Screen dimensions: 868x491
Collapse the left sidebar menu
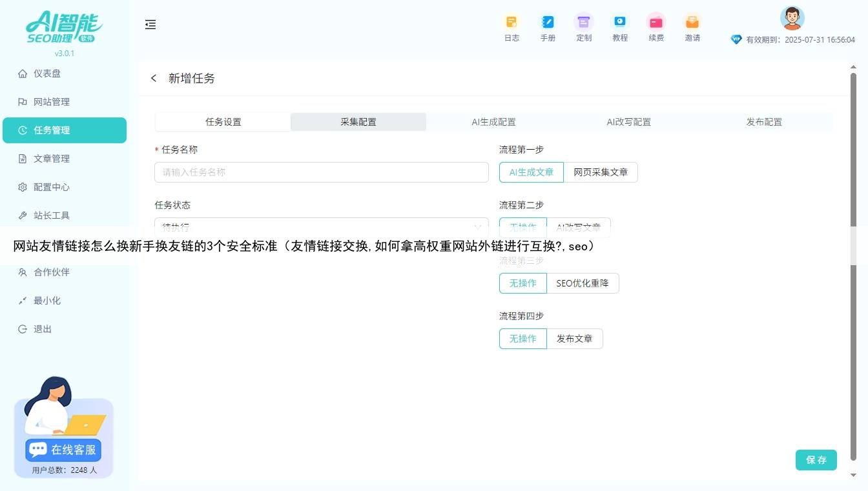pyautogui.click(x=150, y=25)
